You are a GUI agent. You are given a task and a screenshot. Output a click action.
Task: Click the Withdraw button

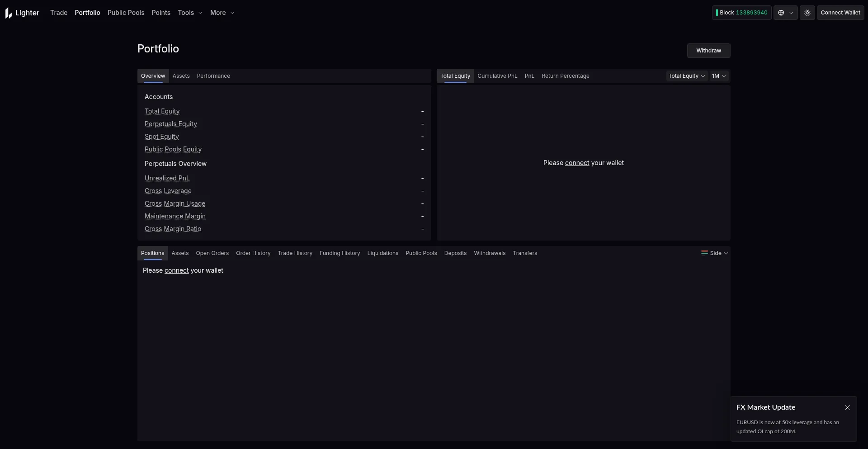(x=708, y=51)
